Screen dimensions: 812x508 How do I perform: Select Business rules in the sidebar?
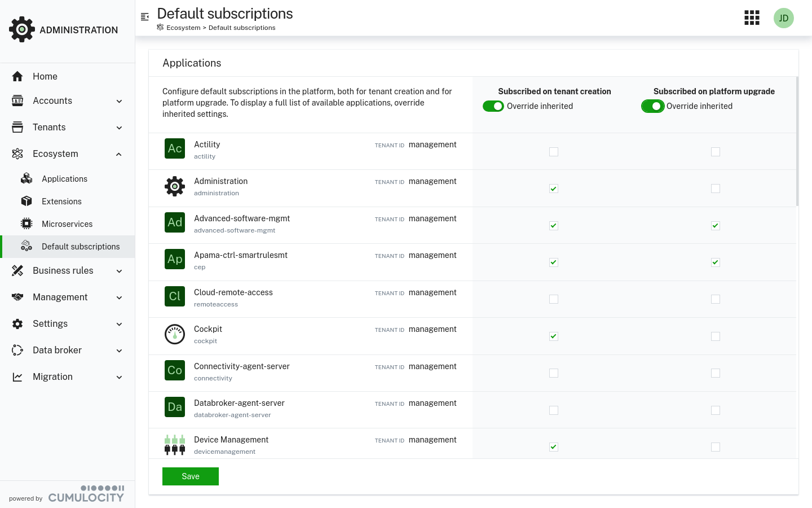(x=63, y=271)
